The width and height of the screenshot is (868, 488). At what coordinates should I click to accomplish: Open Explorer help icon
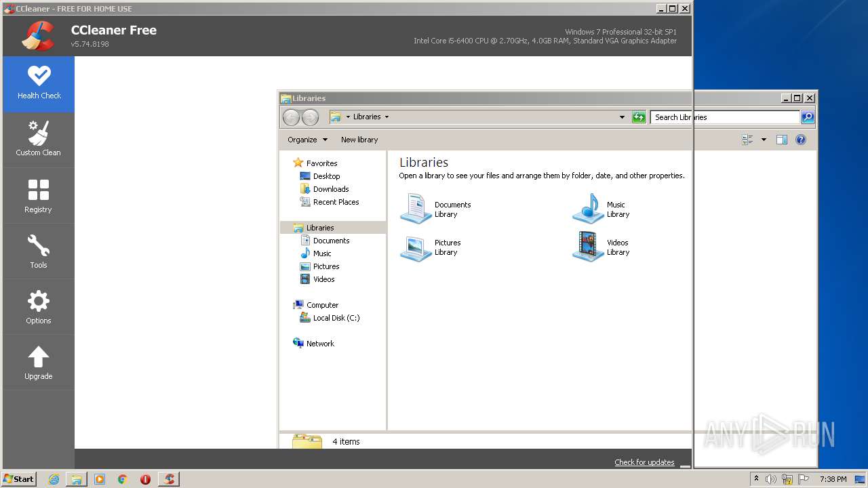[x=801, y=140]
